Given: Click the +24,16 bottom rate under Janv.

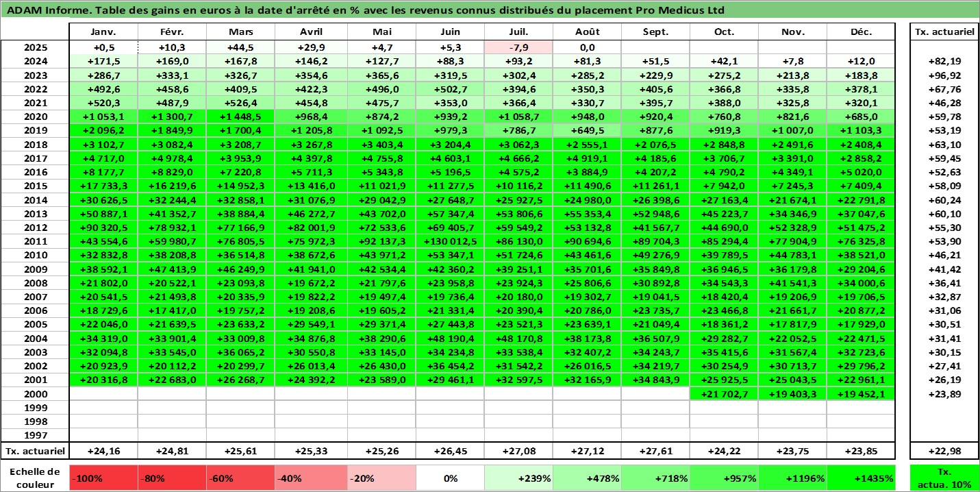Looking at the screenshot, I should coord(103,451).
